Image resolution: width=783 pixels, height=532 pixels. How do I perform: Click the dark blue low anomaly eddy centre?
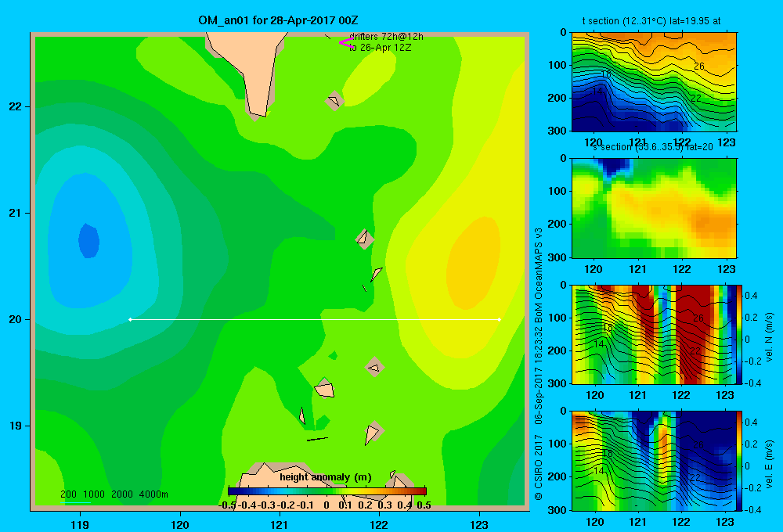pyautogui.click(x=89, y=240)
